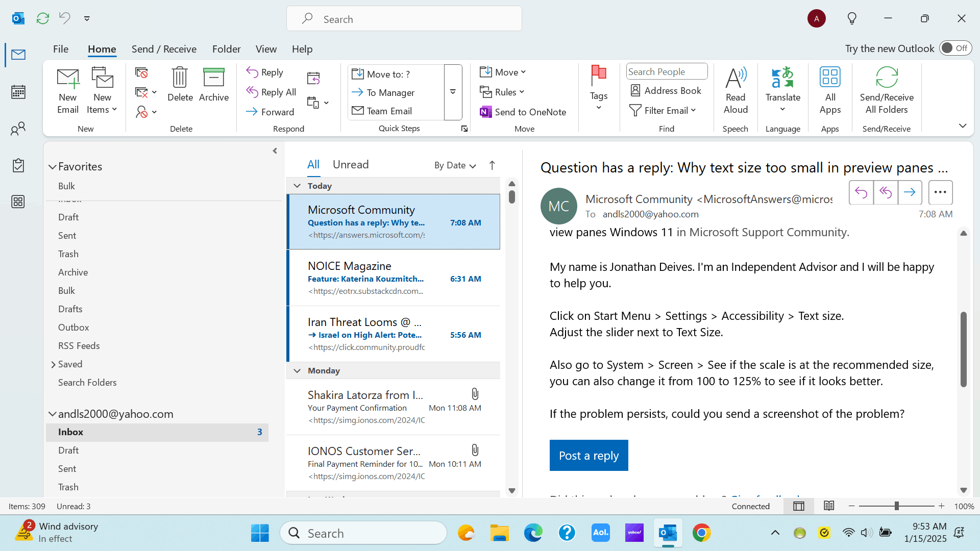Click the Search People input field
The image size is (980, 551).
666,71
